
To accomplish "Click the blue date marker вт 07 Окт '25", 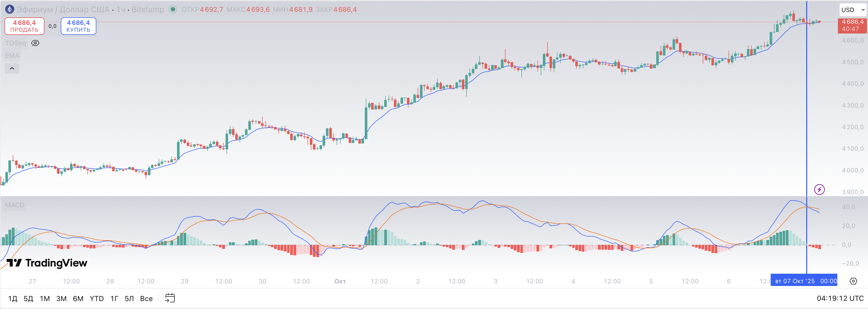I will 804,281.
